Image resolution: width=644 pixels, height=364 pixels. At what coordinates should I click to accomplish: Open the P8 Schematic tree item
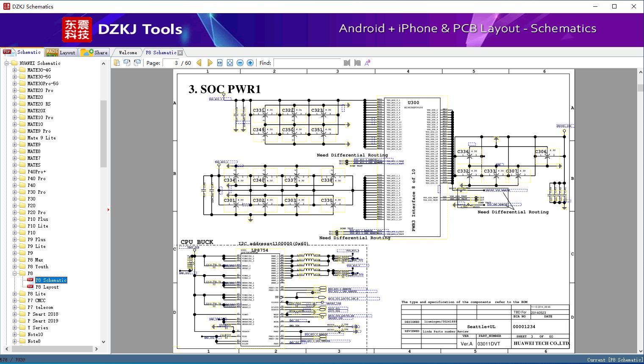pyautogui.click(x=51, y=280)
